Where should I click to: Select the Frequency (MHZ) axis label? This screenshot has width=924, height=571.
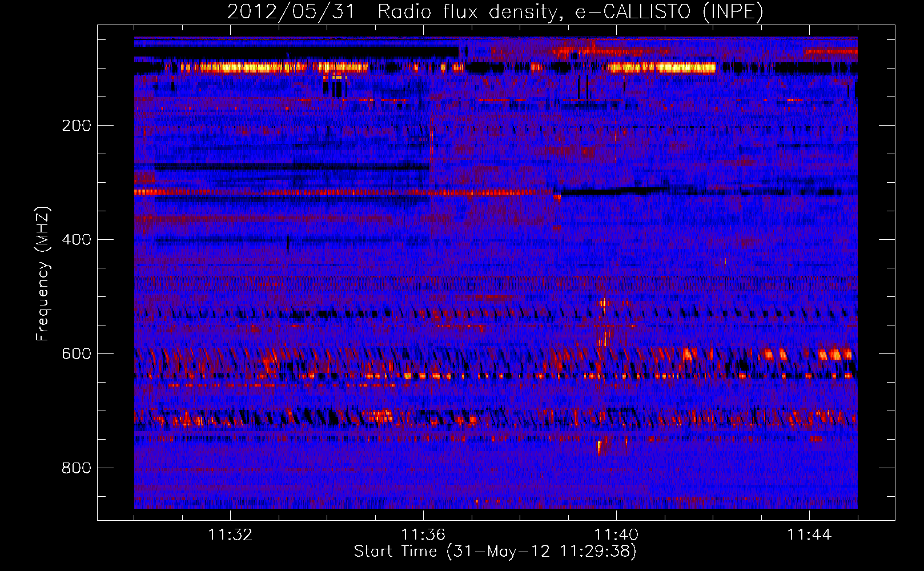(42, 274)
